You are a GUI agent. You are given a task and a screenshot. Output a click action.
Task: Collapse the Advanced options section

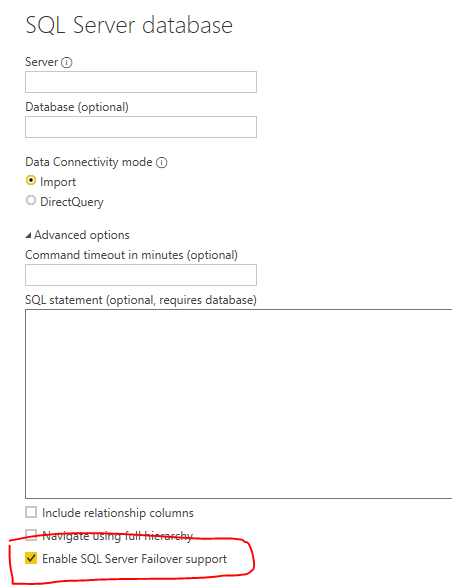28,235
